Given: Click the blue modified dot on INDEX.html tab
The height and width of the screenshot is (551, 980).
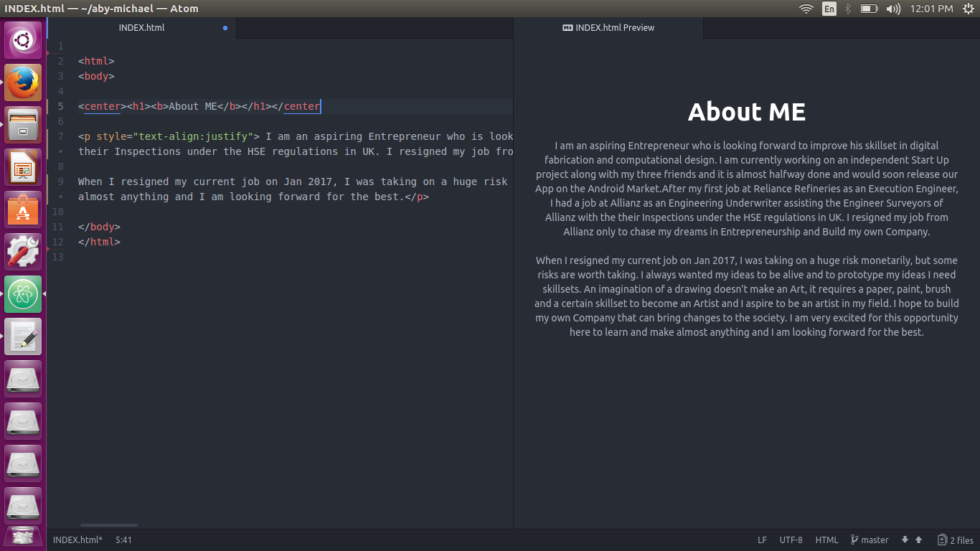Looking at the screenshot, I should click(x=225, y=28).
